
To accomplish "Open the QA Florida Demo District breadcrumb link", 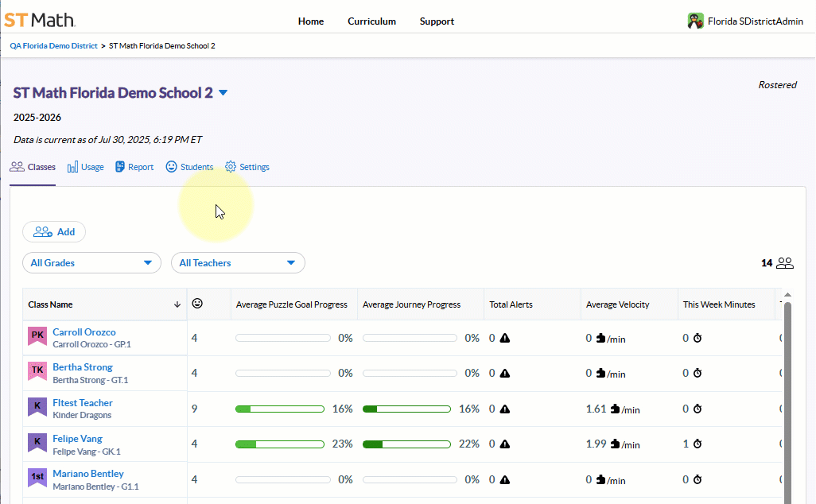I will point(52,45).
